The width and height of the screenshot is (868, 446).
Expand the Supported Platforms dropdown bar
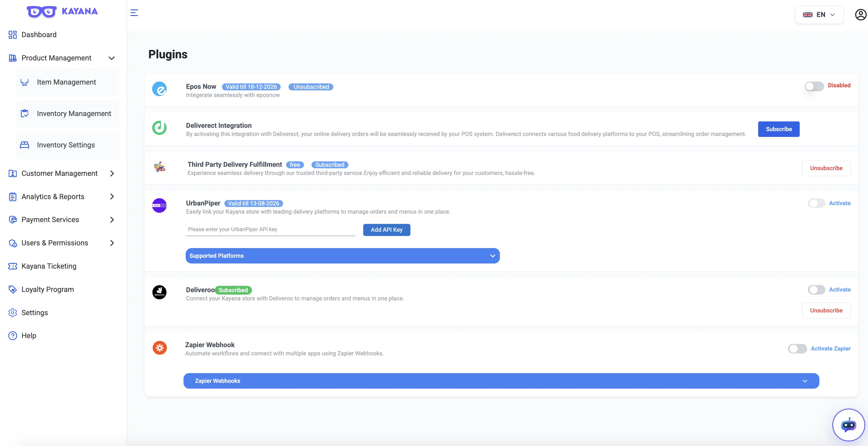(342, 256)
